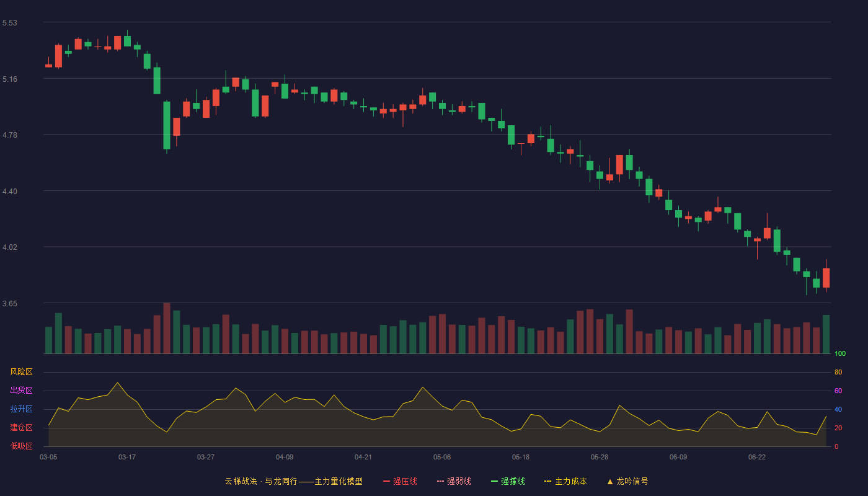Select the 05-06 date label
Screen dimensions: 868x496
(442, 457)
